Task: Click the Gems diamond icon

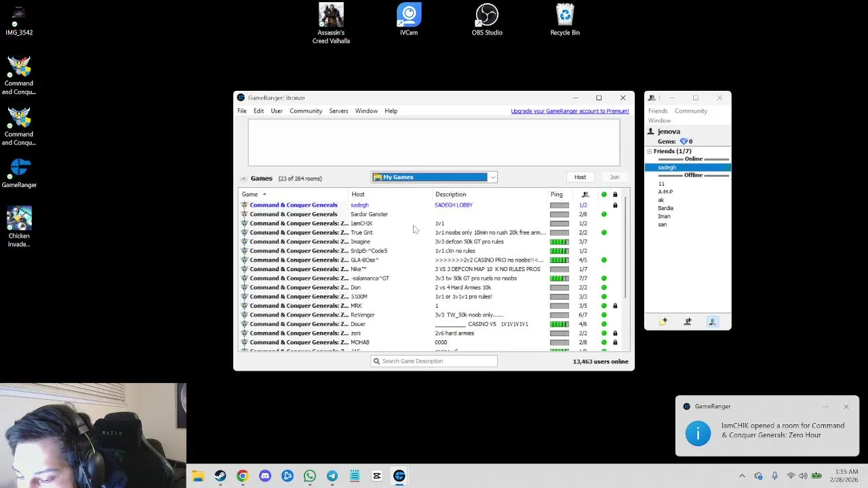Action: (x=684, y=141)
